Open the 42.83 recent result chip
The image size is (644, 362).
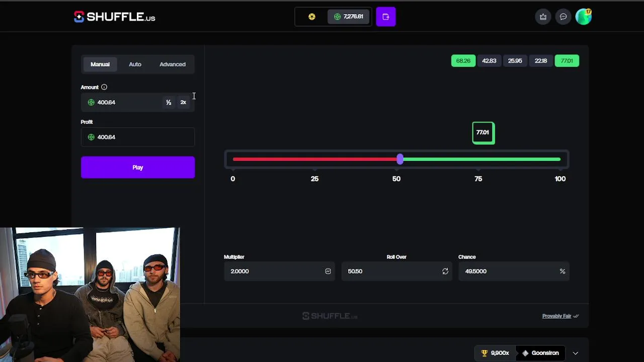point(489,61)
